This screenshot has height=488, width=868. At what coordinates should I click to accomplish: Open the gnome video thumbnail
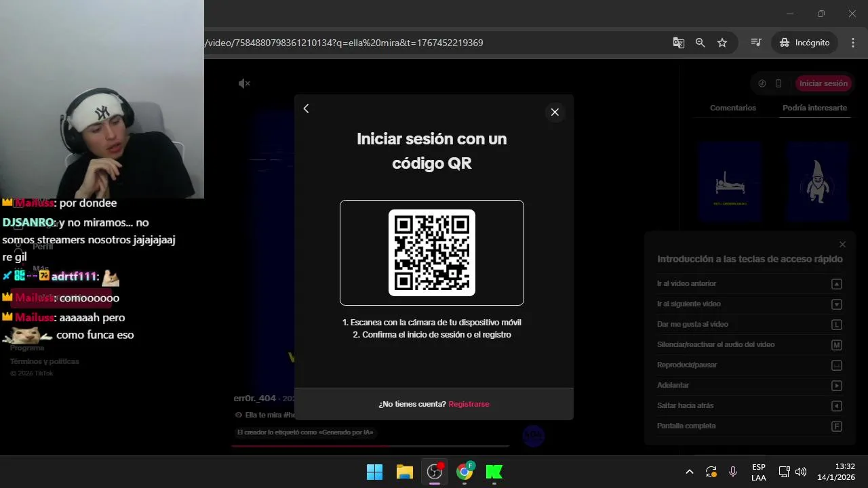pos(818,182)
